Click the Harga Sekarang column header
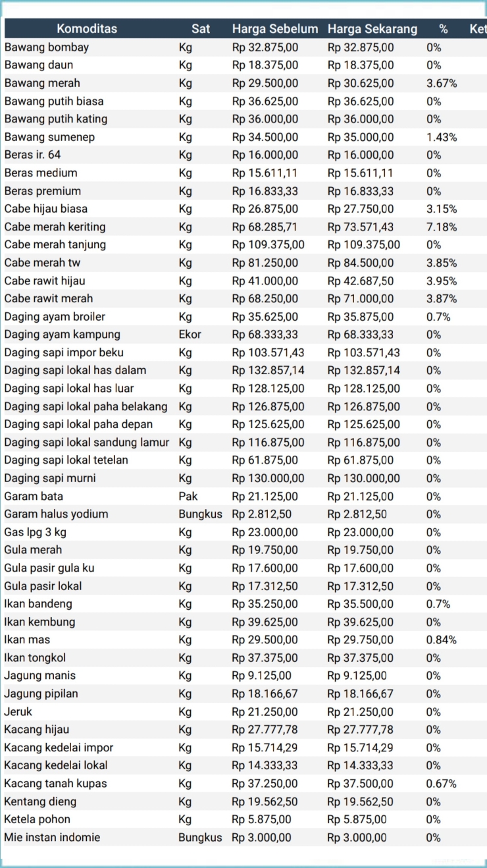 pyautogui.click(x=372, y=28)
